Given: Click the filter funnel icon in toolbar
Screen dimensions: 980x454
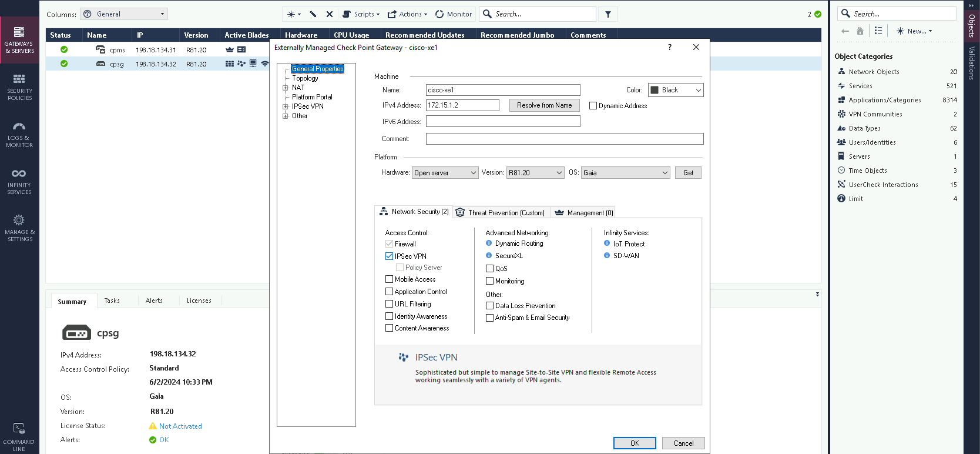Looking at the screenshot, I should 608,14.
